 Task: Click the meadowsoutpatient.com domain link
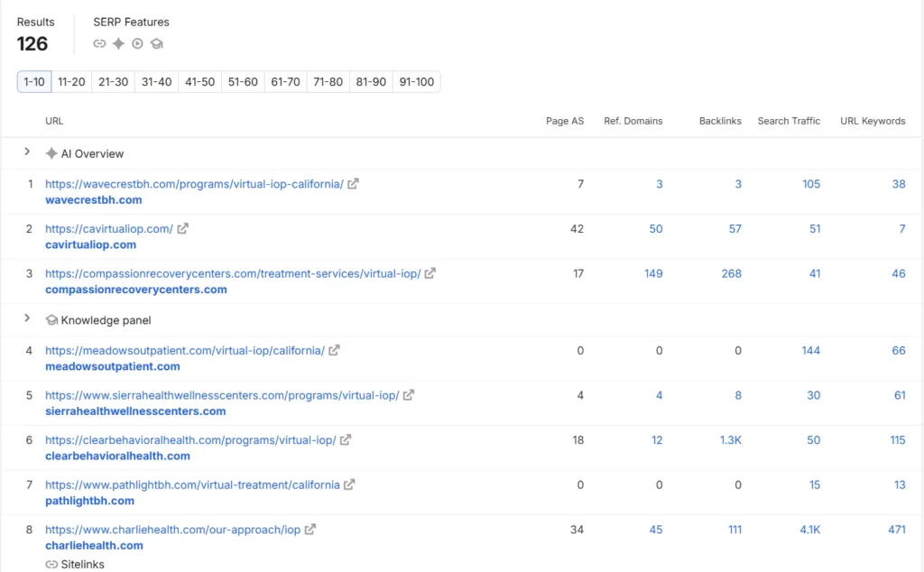(113, 366)
